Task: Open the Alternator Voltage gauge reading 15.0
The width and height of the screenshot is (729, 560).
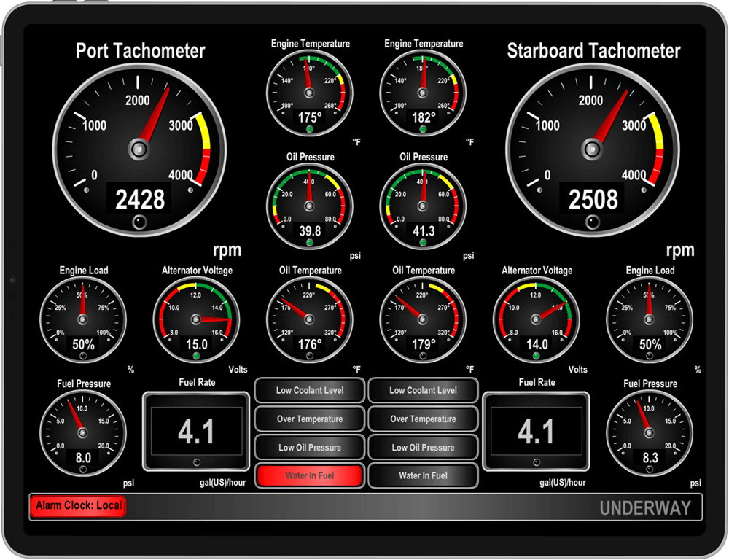Action: pyautogui.click(x=196, y=319)
